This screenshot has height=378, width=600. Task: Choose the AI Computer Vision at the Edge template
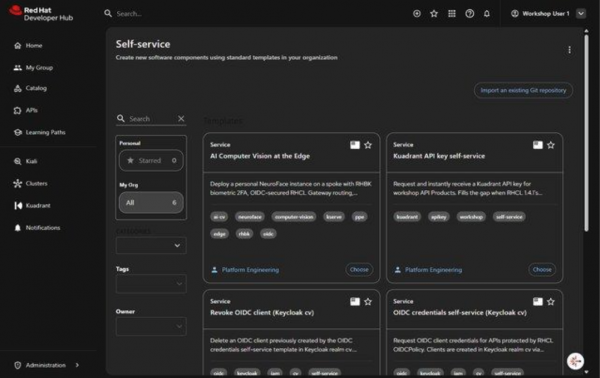point(359,270)
